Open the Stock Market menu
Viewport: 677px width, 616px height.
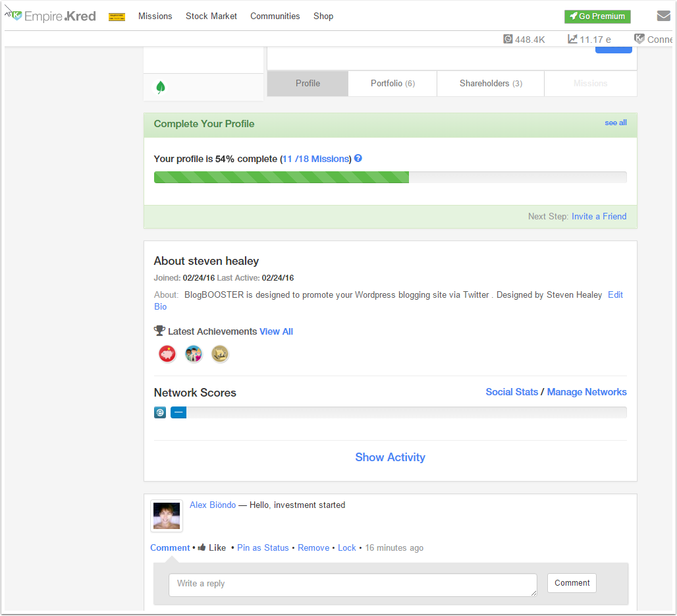[211, 16]
